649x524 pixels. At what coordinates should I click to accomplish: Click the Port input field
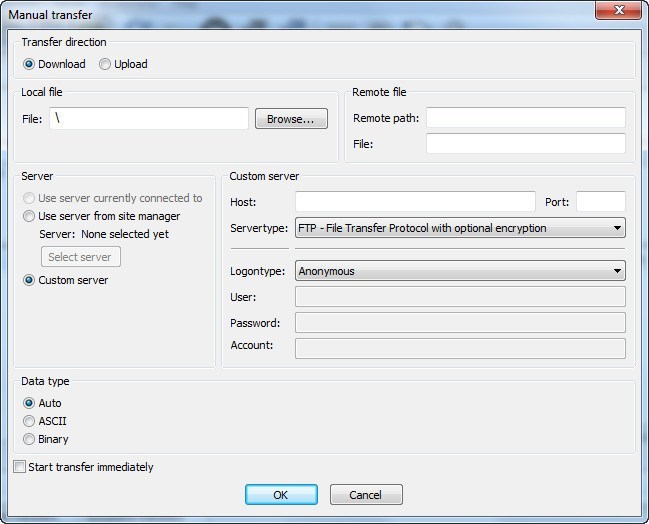pyautogui.click(x=601, y=202)
